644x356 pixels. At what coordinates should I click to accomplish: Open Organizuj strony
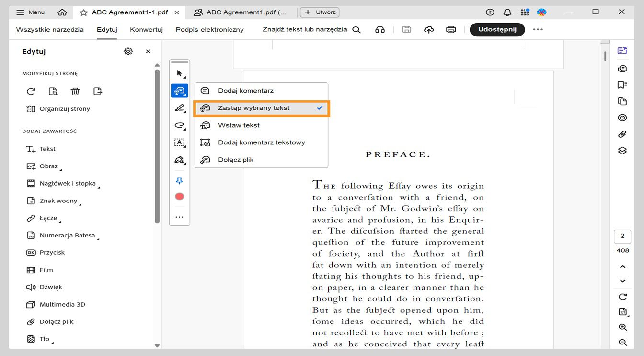click(58, 109)
